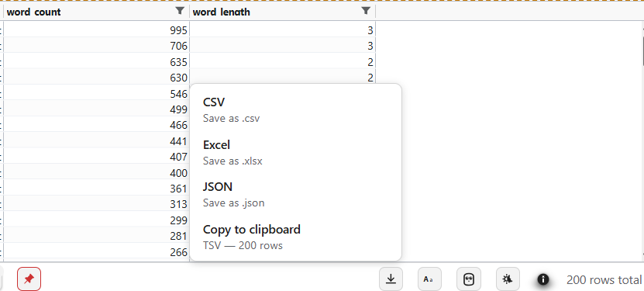Click the black info circle icon
Screen dimensions: 644x291
tap(543, 279)
